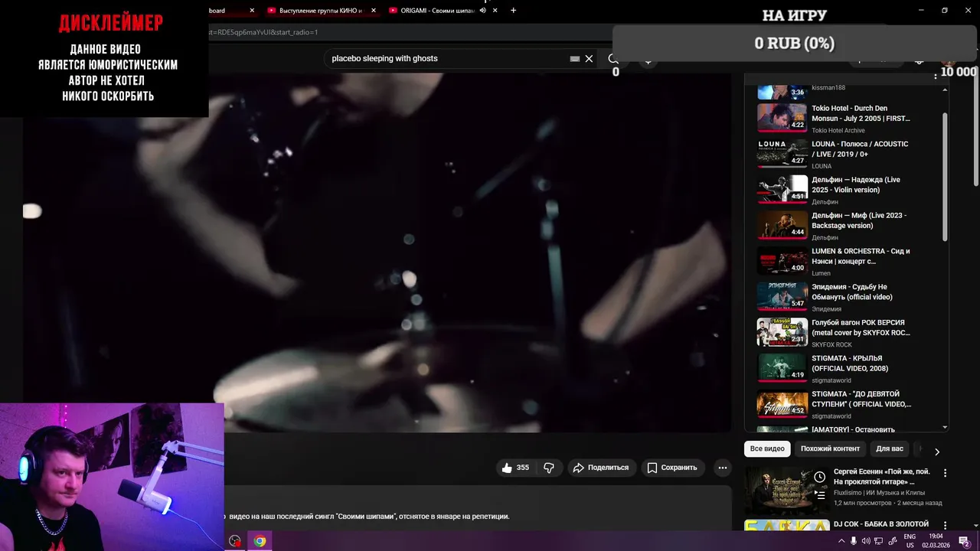
Task: Open Windows notification center
Action: tap(964, 541)
